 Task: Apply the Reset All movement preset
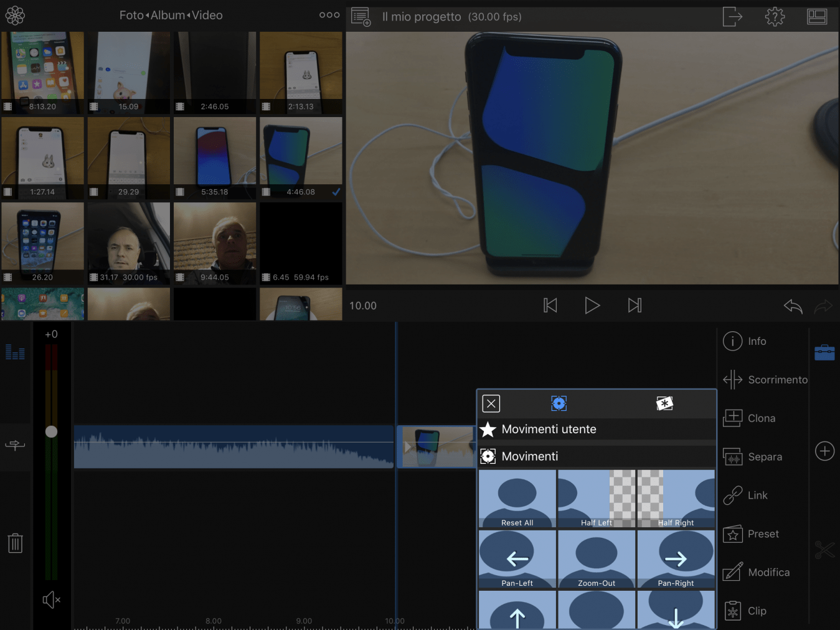[517, 499]
